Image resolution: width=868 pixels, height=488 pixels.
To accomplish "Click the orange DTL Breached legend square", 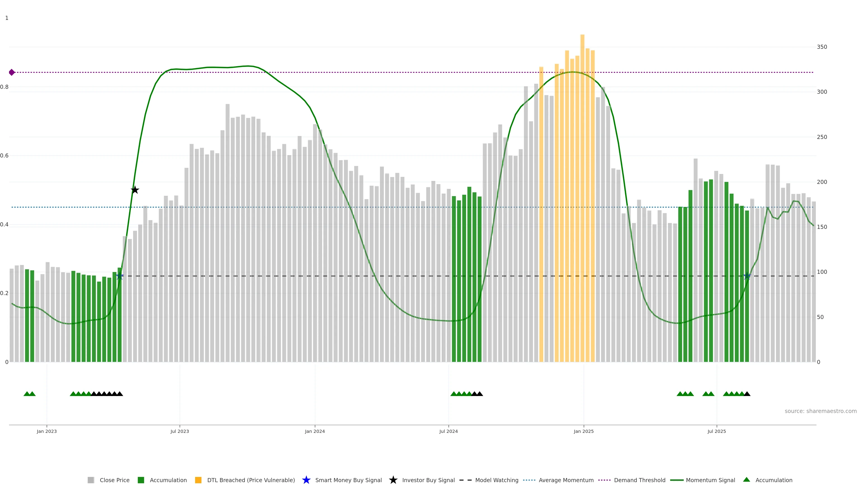I will [x=198, y=480].
